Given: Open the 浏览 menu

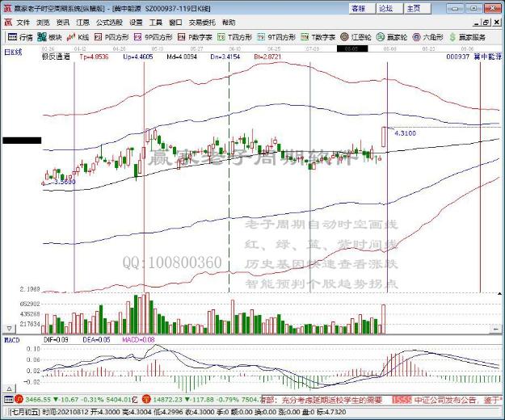Looking at the screenshot, I should 43,23.
